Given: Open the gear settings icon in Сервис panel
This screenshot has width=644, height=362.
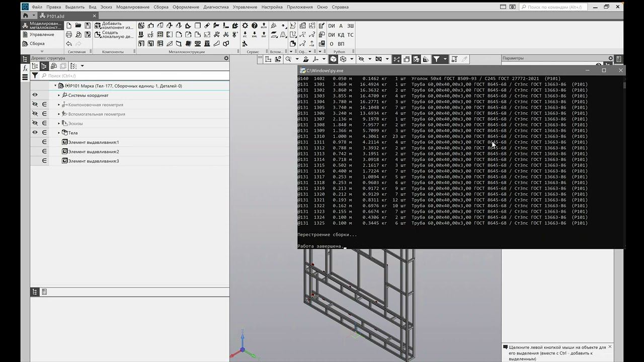Looking at the screenshot, I should point(245,26).
